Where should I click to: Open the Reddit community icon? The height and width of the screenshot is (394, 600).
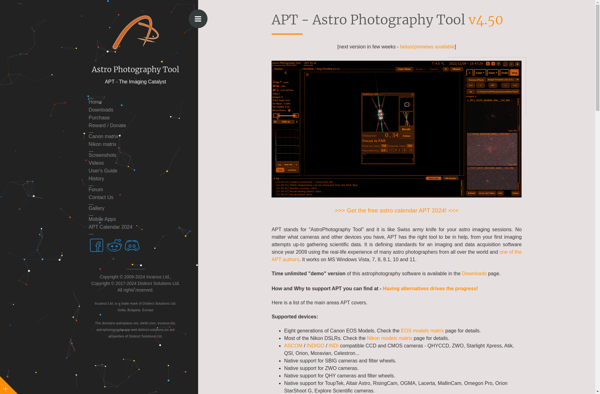[114, 245]
